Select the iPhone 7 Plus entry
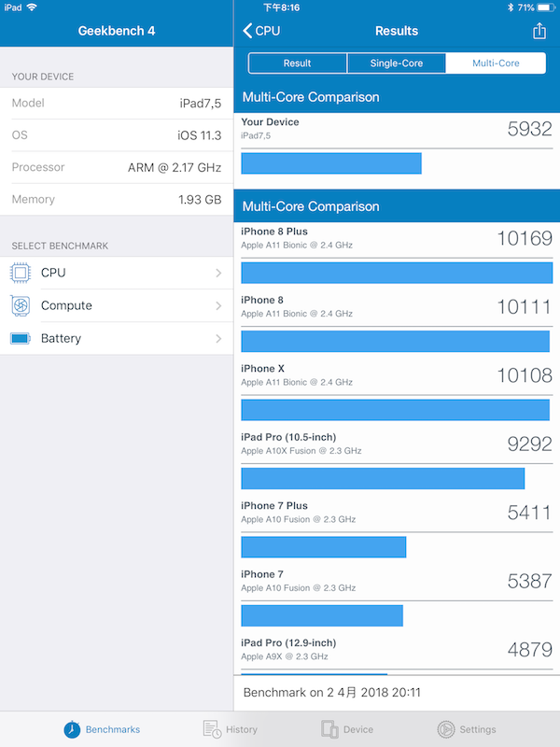The image size is (560, 747). click(x=397, y=529)
